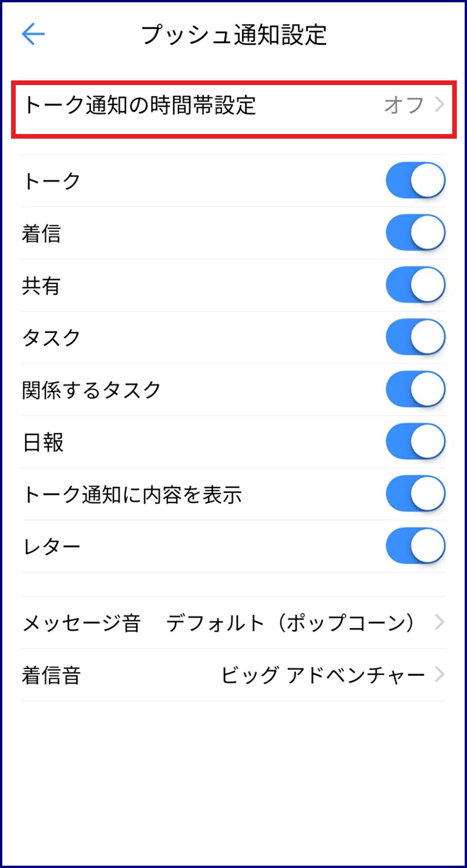Disable the 着信 notification switch
Screen dimensions: 467x868
tap(415, 232)
